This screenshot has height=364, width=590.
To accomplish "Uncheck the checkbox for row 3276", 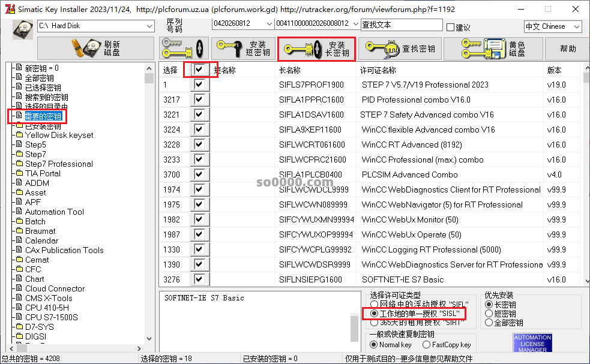I will pyautogui.click(x=199, y=279).
